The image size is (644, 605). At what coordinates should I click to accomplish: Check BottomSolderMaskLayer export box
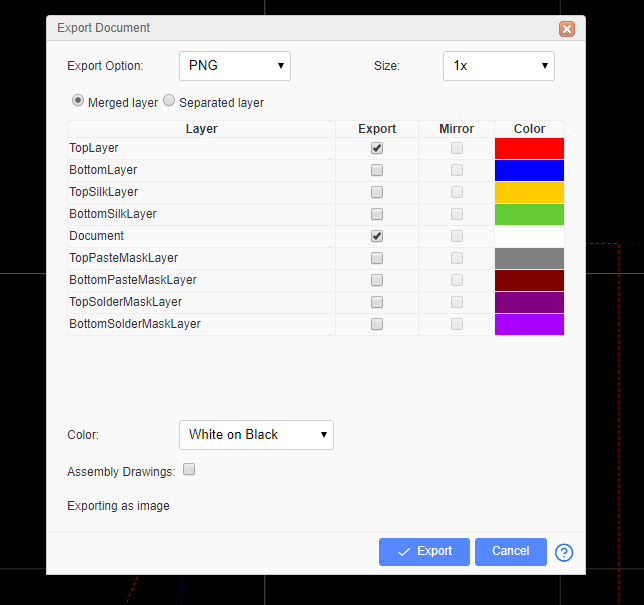pos(377,324)
